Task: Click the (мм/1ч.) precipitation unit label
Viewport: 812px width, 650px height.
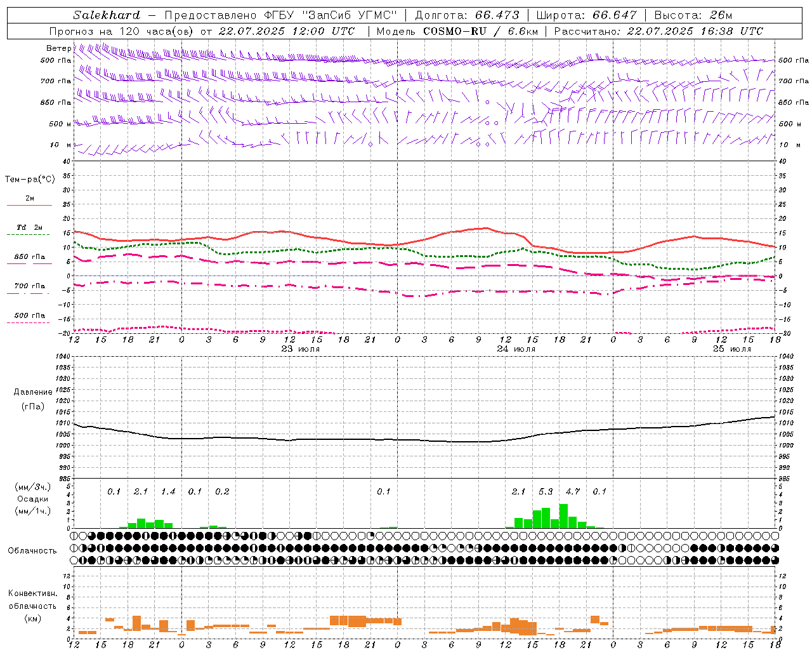Action: (x=32, y=511)
